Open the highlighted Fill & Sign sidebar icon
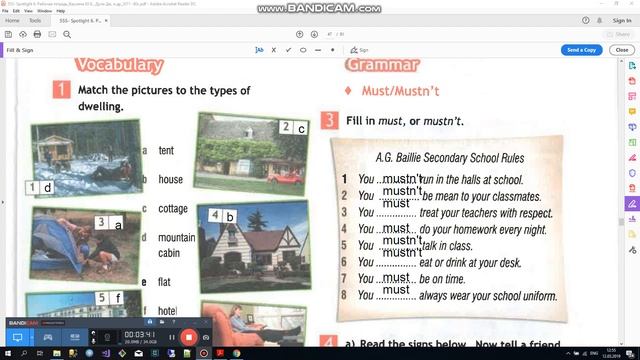Image resolution: width=640 pixels, height=360 pixels. 632,204
